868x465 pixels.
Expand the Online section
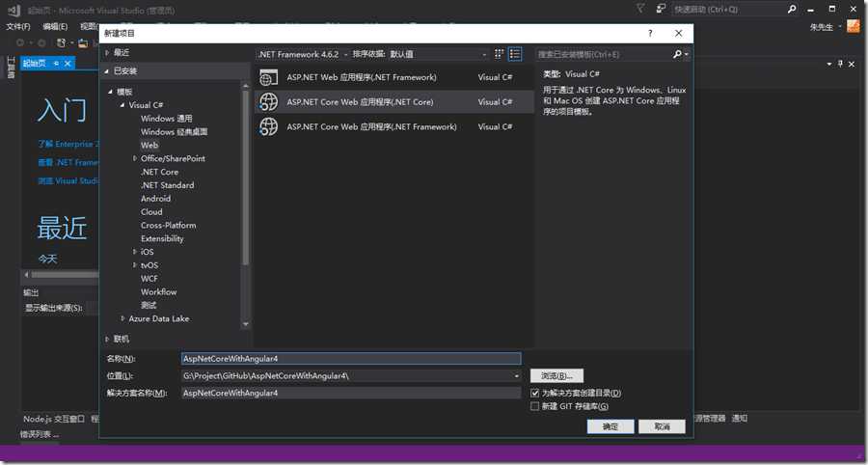point(107,339)
